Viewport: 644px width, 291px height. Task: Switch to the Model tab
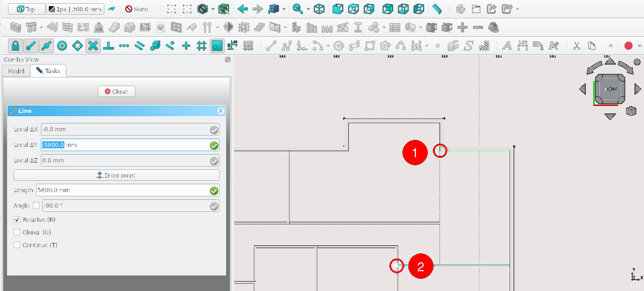16,71
